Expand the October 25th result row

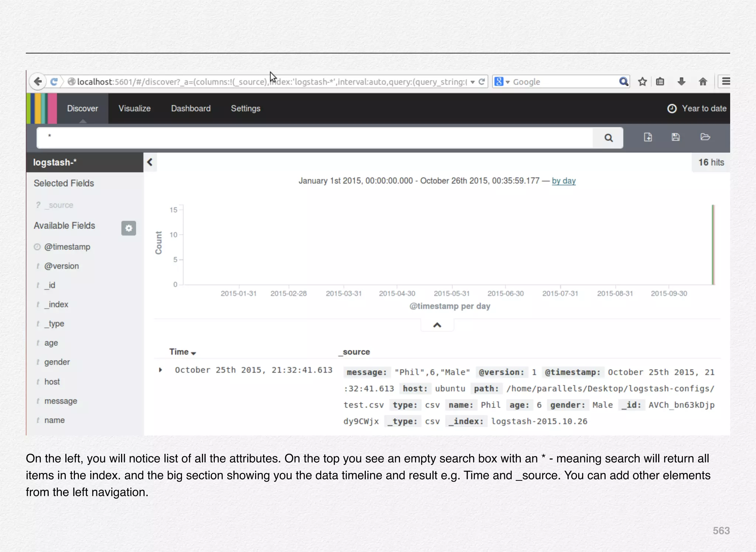(x=160, y=370)
